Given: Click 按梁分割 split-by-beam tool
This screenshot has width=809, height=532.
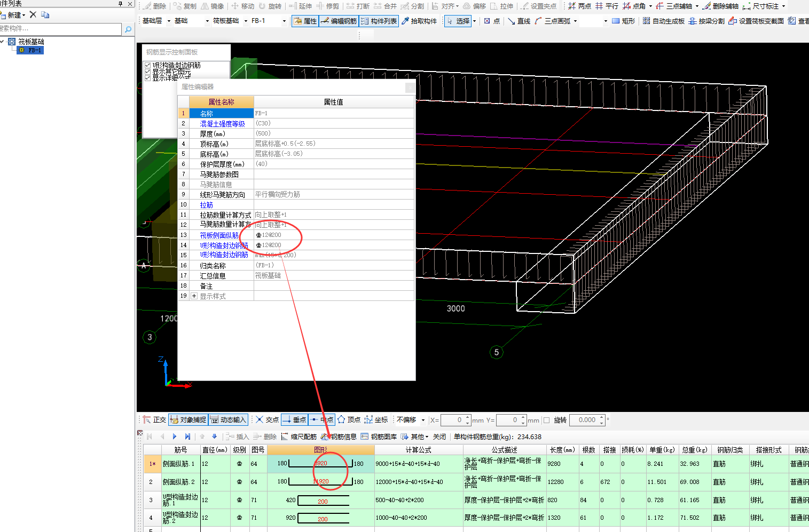Looking at the screenshot, I should 707,21.
